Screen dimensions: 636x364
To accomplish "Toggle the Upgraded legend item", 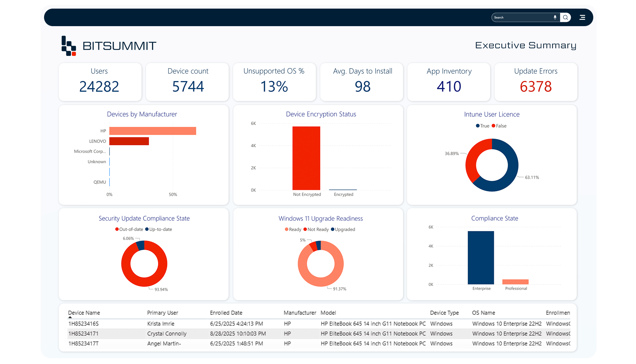I will pyautogui.click(x=344, y=229).
